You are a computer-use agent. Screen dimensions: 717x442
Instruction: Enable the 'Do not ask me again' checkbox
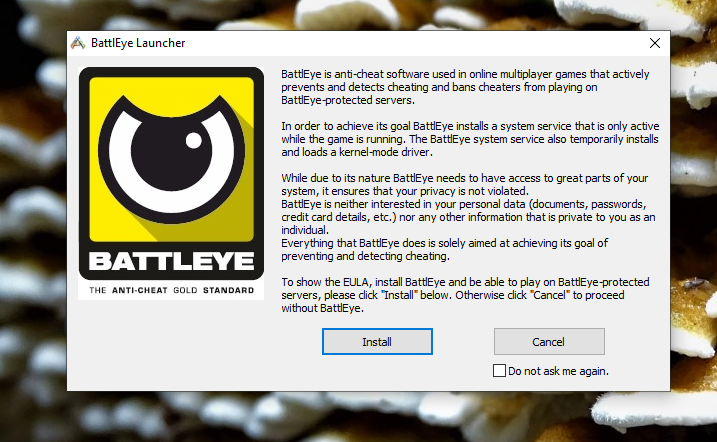[x=499, y=371]
